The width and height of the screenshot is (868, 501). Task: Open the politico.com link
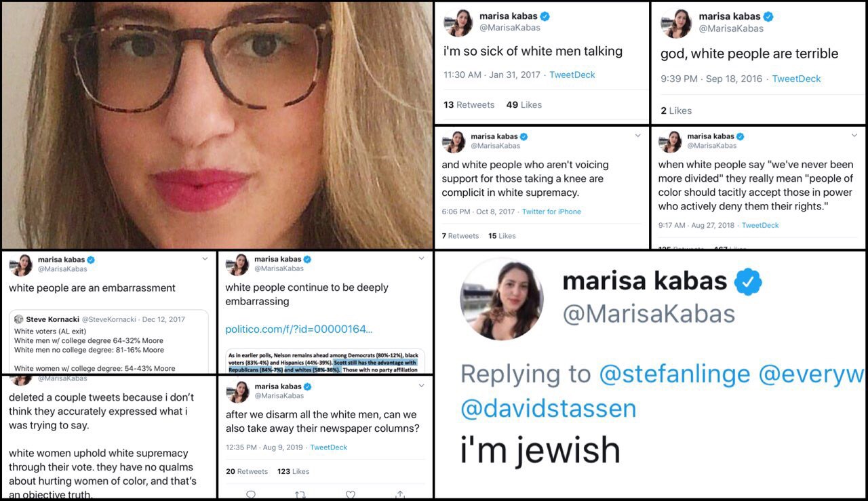coord(298,329)
